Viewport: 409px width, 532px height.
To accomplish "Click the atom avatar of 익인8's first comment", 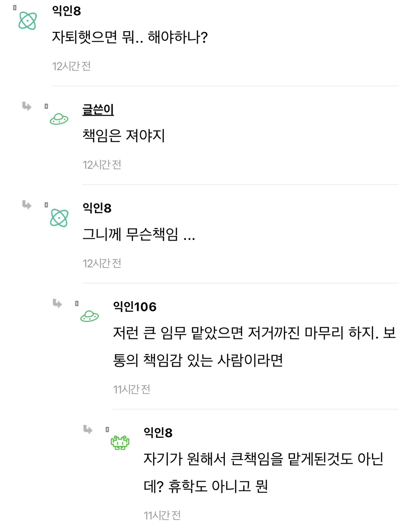I will 27,21.
